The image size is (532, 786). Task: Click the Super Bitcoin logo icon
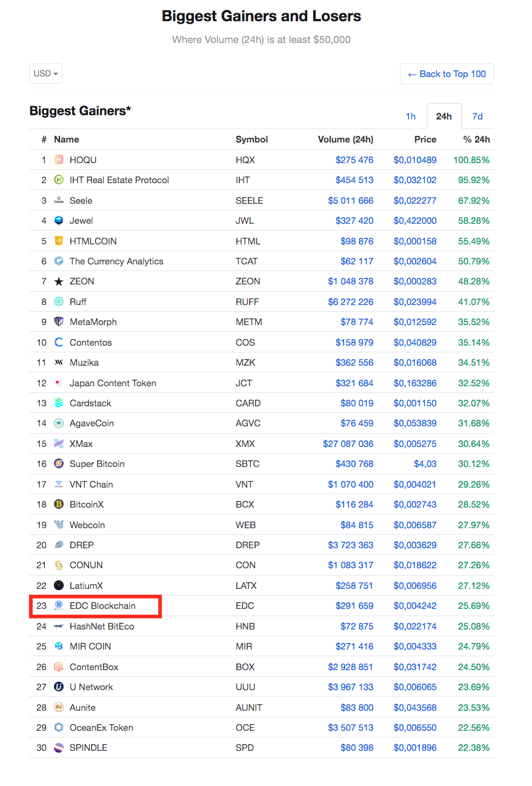pyautogui.click(x=59, y=464)
